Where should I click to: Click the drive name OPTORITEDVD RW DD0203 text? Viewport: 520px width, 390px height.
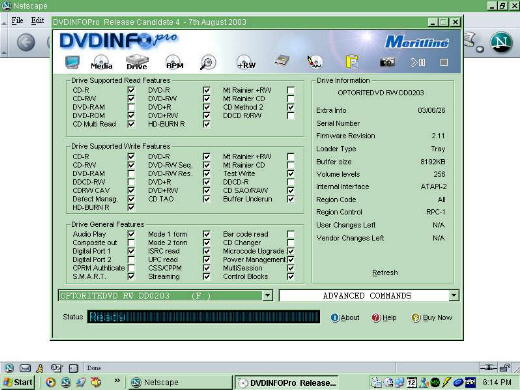coord(381,93)
